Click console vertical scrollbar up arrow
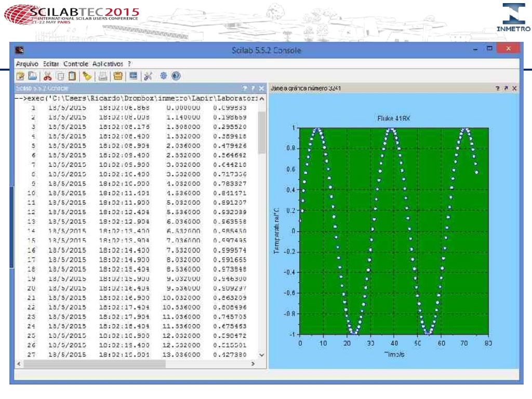The width and height of the screenshot is (532, 399). pos(262,99)
